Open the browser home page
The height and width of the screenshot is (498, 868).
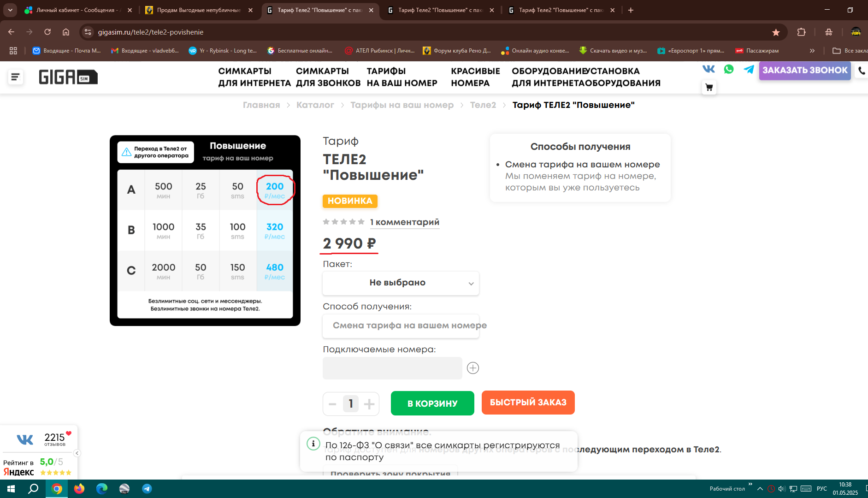click(66, 32)
